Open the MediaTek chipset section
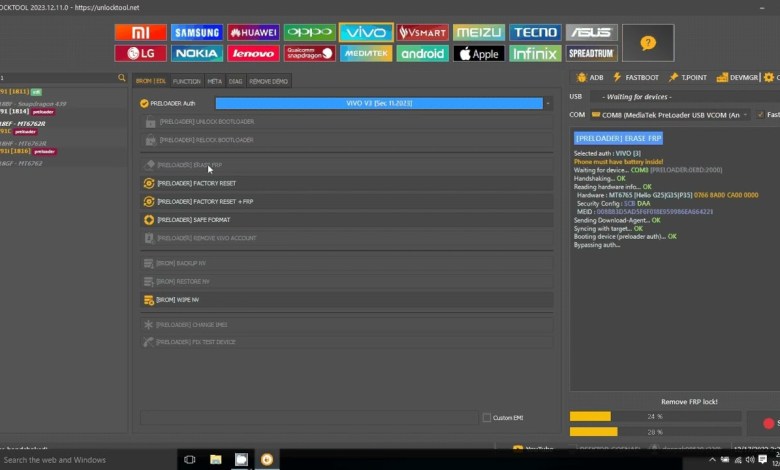Screen dimensions: 780x470 [366, 54]
